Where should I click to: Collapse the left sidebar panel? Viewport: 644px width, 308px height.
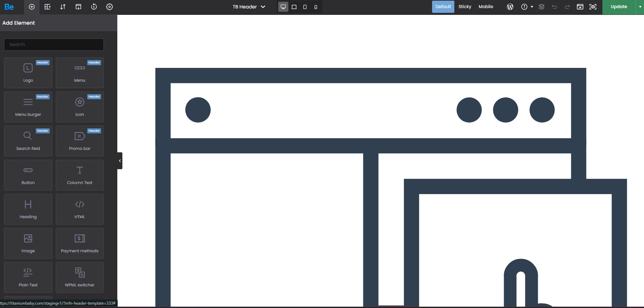coord(120,161)
